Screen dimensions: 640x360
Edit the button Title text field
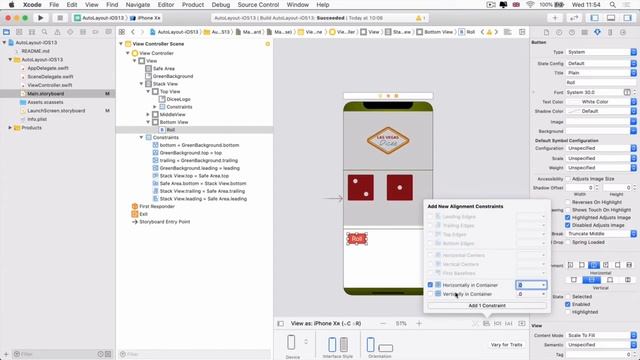[x=601, y=82]
